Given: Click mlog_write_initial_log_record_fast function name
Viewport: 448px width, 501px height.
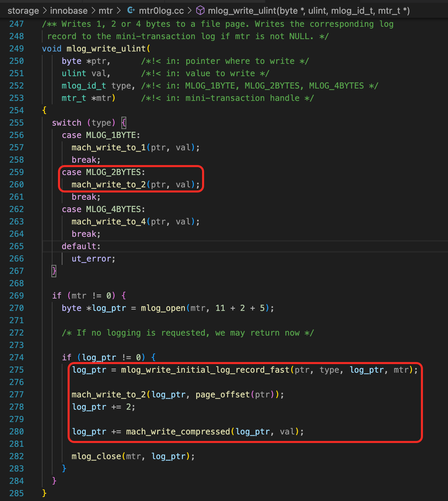Looking at the screenshot, I should click(205, 370).
